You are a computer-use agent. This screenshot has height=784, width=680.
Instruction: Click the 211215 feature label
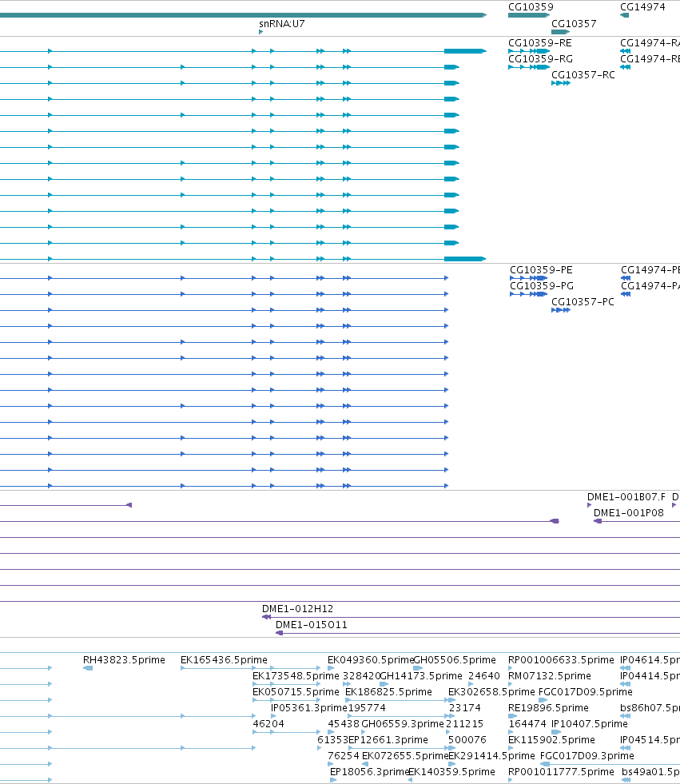pos(464,724)
